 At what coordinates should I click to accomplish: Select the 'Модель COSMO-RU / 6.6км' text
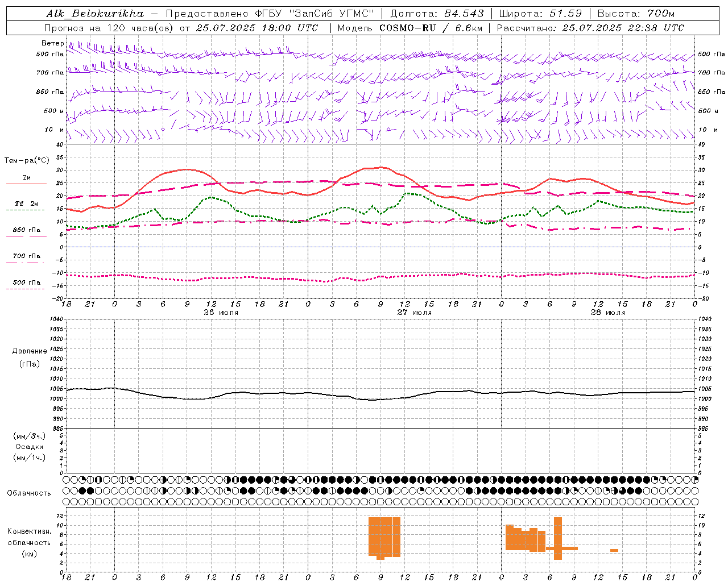tap(409, 28)
